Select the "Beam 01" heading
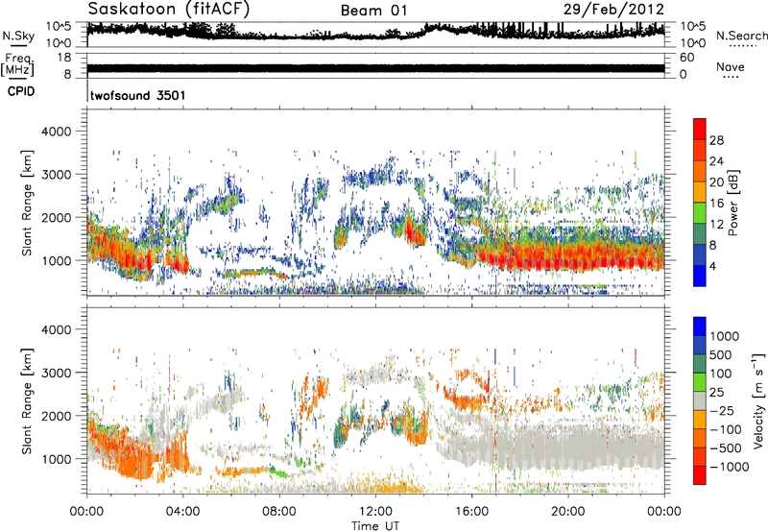768x532 pixels. [x=373, y=11]
